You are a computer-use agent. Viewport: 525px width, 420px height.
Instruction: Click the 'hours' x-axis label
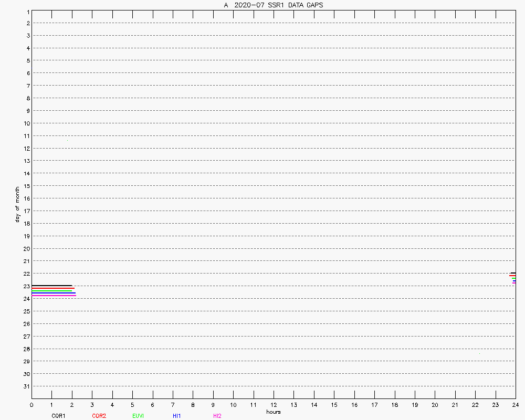tap(274, 412)
